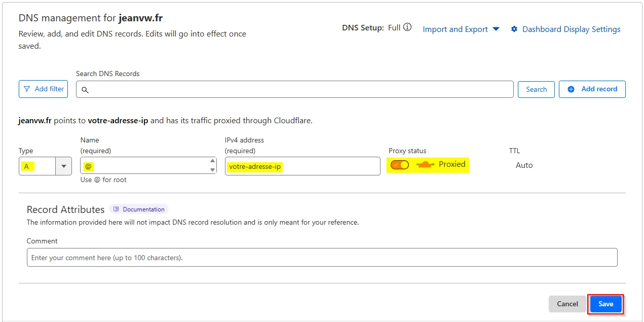The height and width of the screenshot is (322, 644).
Task: Save the DNS record
Action: pyautogui.click(x=605, y=304)
